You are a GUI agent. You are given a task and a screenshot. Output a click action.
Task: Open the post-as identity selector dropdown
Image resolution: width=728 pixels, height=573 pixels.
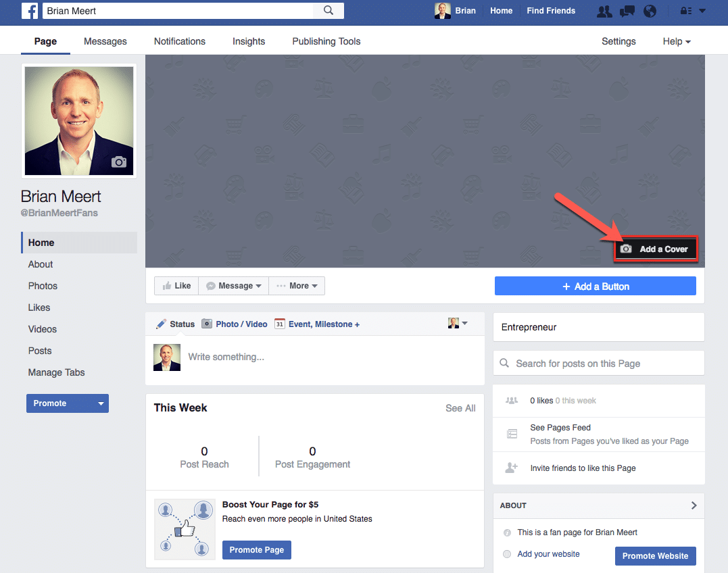458,323
